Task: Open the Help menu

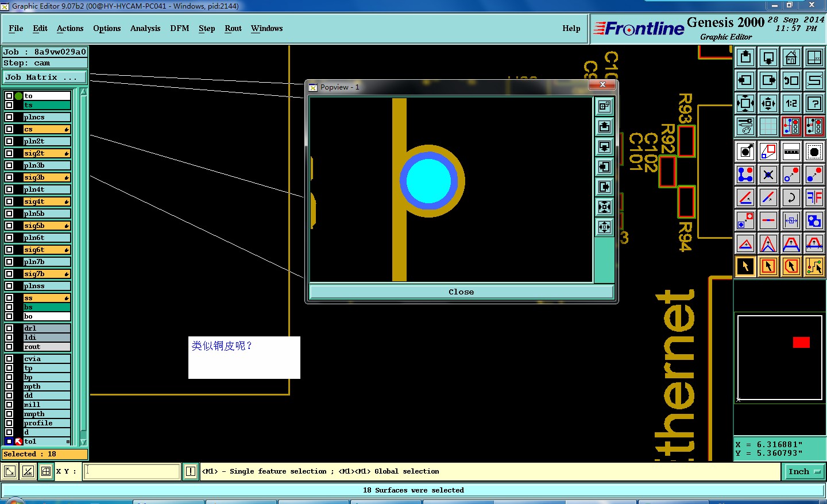Action: click(571, 28)
